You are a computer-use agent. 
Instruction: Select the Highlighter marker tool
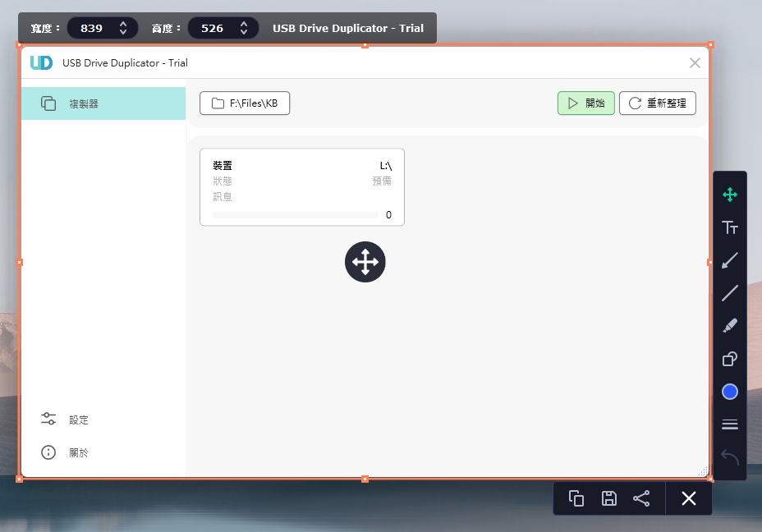pyautogui.click(x=729, y=326)
